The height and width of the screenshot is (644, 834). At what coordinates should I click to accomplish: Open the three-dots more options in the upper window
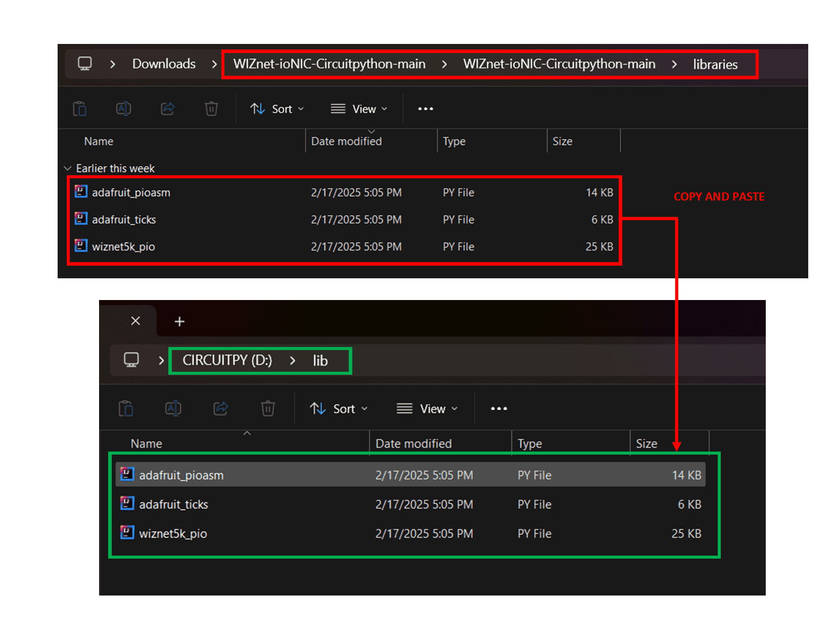(425, 109)
